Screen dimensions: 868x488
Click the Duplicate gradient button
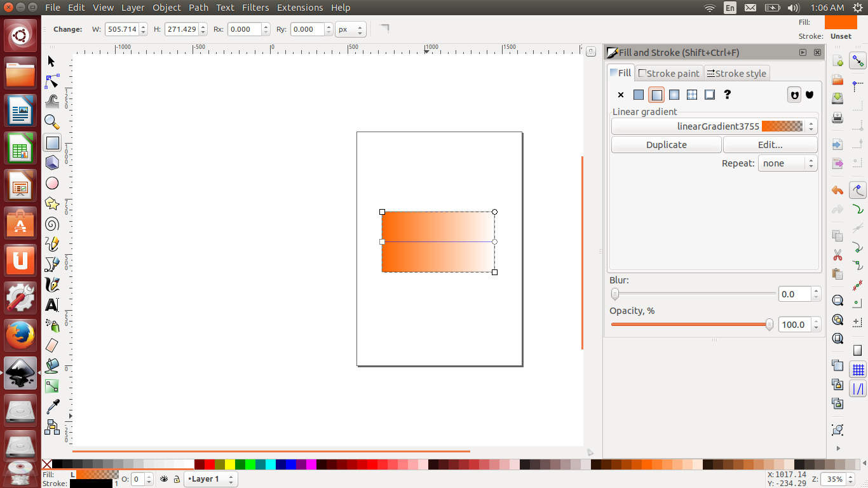click(x=667, y=145)
